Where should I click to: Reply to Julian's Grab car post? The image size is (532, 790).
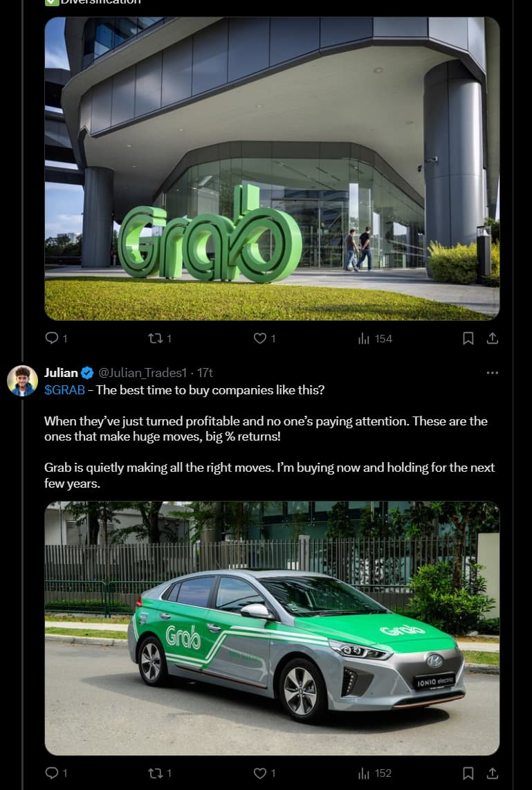(x=52, y=773)
